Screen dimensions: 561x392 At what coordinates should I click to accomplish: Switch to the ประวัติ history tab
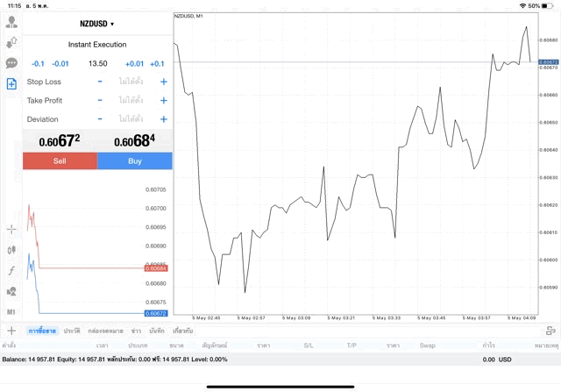click(x=72, y=331)
